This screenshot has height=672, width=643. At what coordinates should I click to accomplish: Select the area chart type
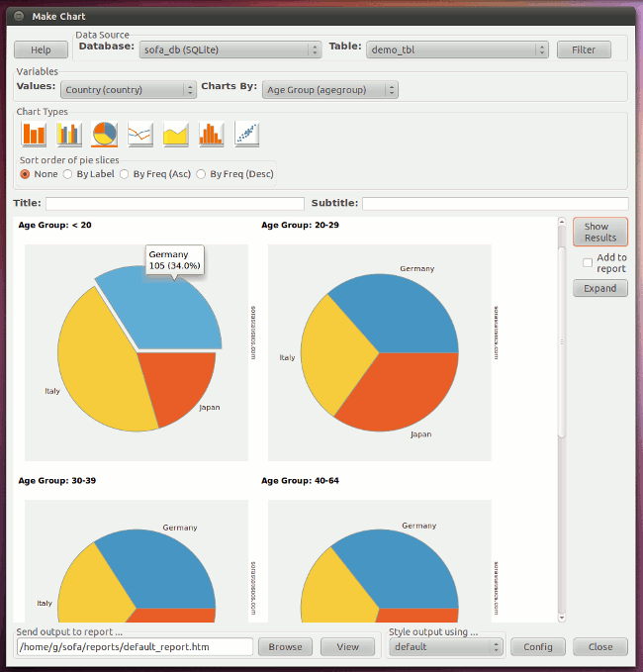pos(176,134)
